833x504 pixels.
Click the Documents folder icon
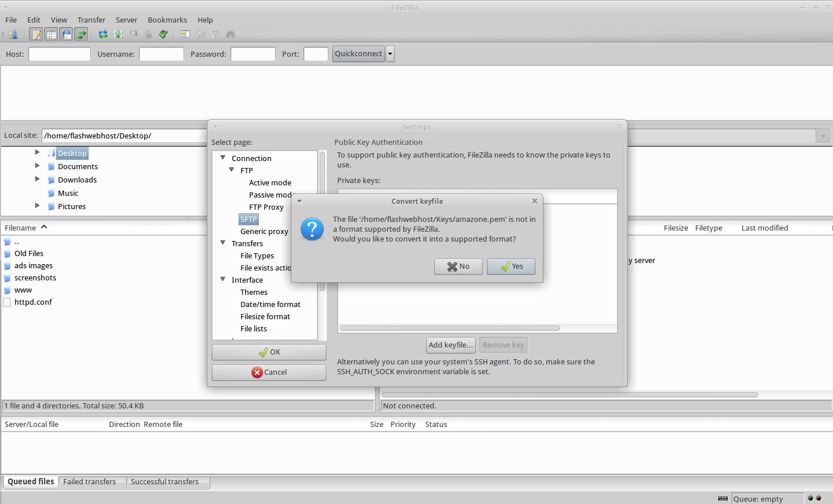[x=51, y=166]
